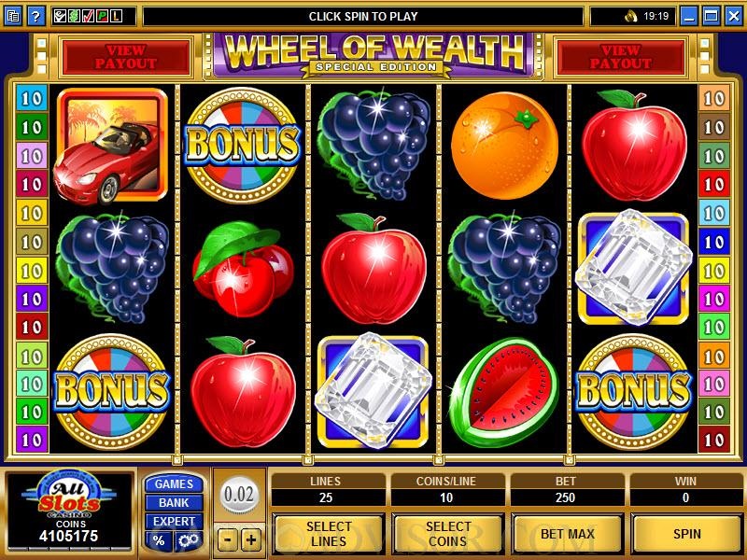Click the blue question mark help icon
747x560 pixels.
(35, 17)
